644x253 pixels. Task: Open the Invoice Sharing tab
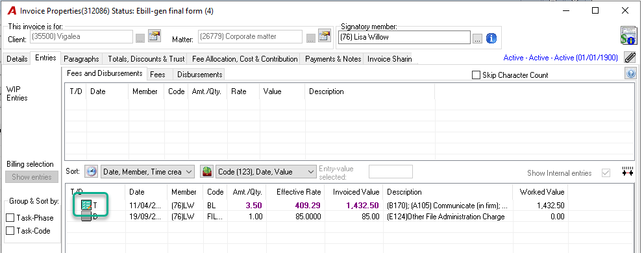point(390,59)
